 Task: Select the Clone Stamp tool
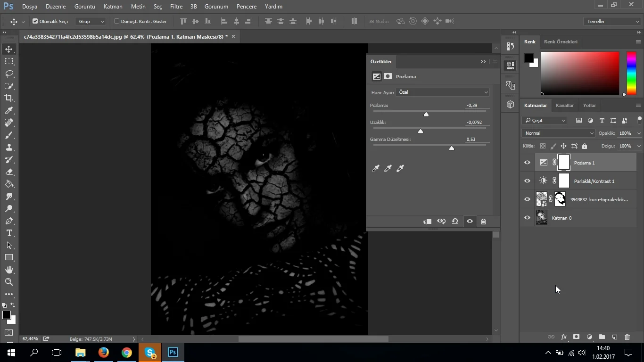tap(9, 147)
